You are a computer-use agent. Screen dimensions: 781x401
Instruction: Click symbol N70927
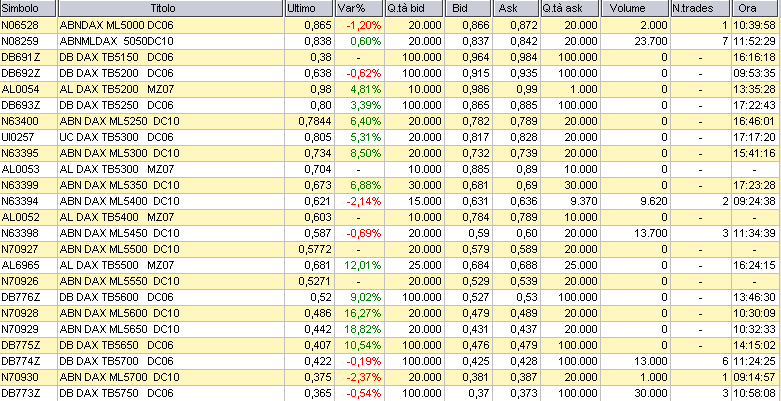[x=20, y=249]
